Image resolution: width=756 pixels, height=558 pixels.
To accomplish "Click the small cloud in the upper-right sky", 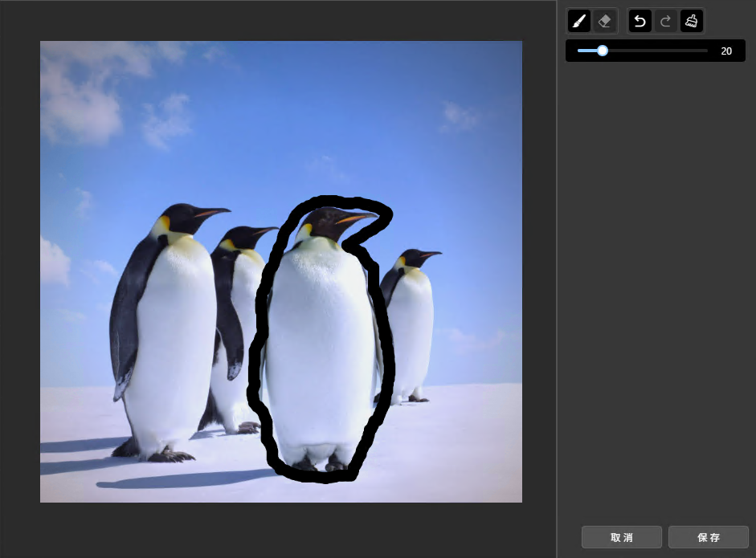I will [458, 116].
